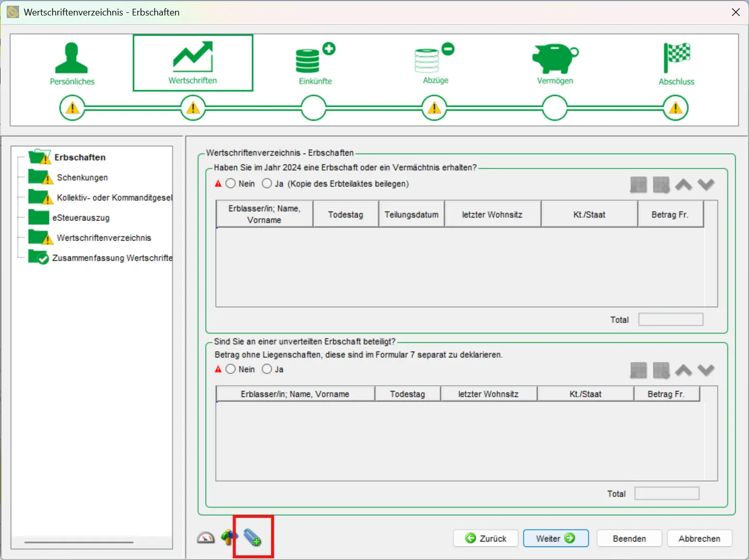Click the Weiter button
The height and width of the screenshot is (560, 749).
point(556,538)
